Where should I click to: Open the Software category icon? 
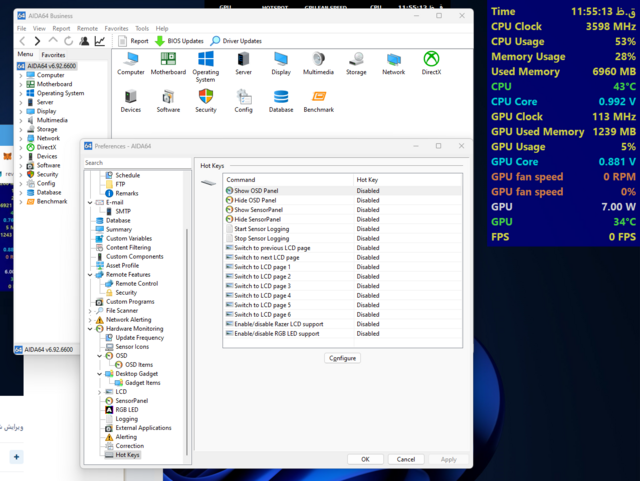pyautogui.click(x=168, y=101)
